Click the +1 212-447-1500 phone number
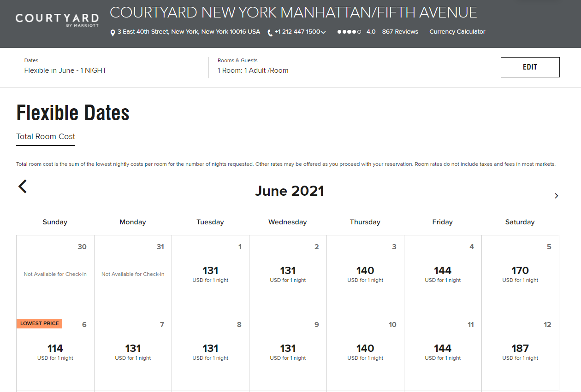This screenshot has height=392, width=581. 297,32
